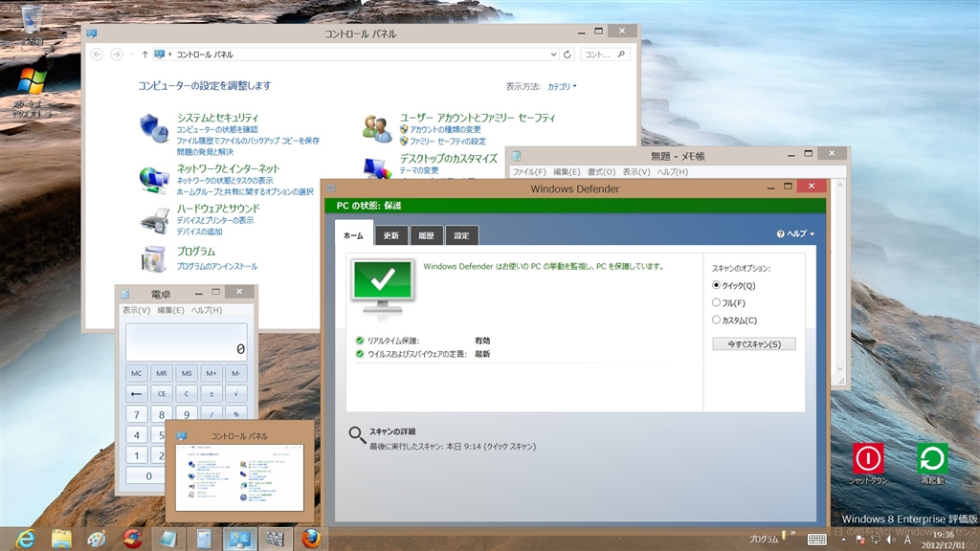Image resolution: width=980 pixels, height=551 pixels.
Task: Open Notepad's ファイル(F) menu
Action: 529,172
